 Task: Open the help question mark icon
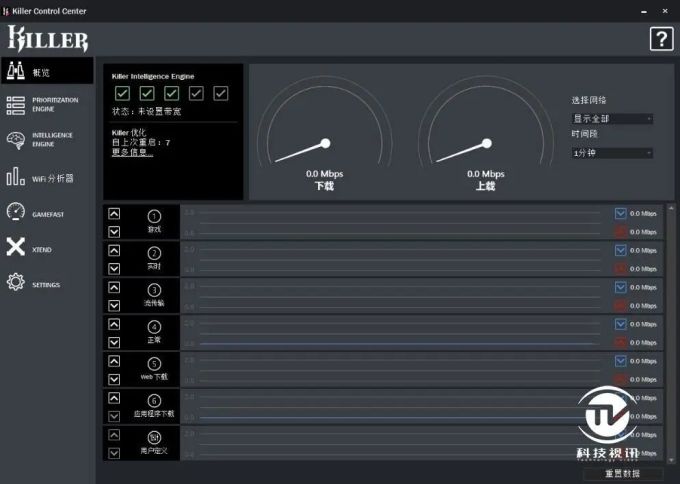pos(661,39)
